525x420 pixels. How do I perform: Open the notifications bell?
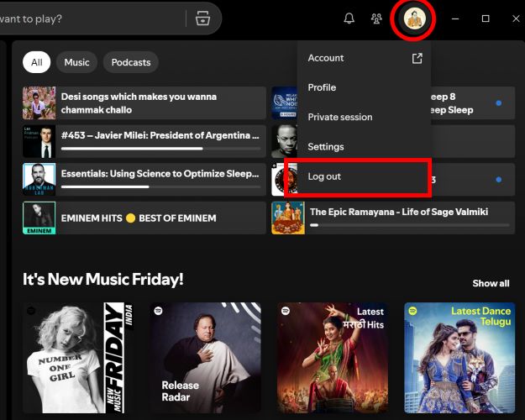point(349,18)
